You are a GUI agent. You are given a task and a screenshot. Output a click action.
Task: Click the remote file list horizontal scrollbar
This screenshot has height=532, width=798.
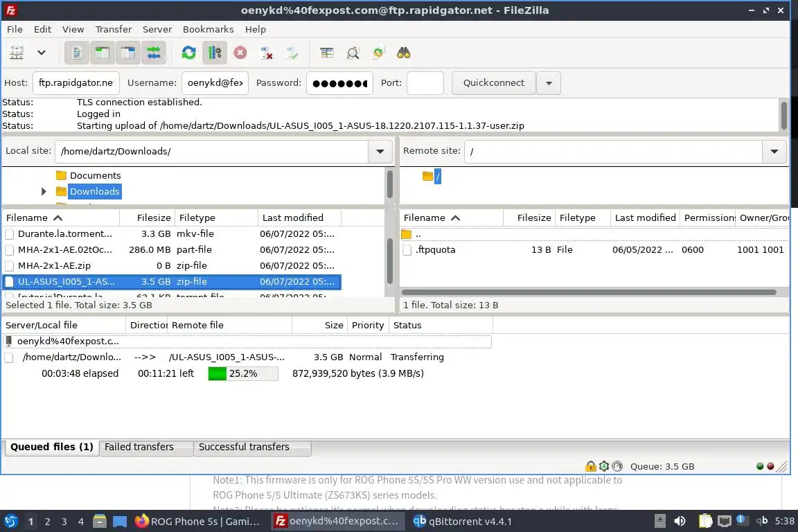[589, 292]
